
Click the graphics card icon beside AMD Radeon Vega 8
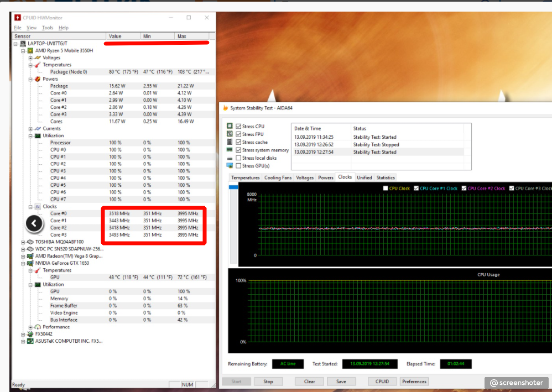coord(30,256)
